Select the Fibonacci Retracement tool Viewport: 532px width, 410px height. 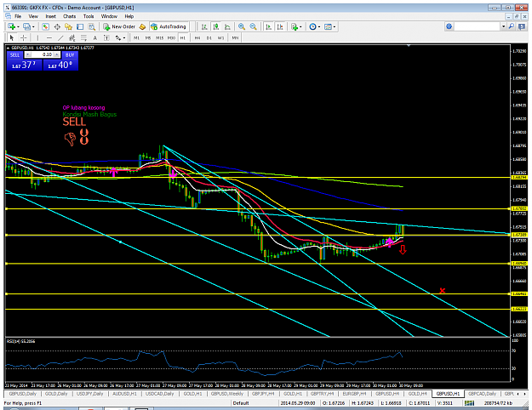tap(83, 37)
